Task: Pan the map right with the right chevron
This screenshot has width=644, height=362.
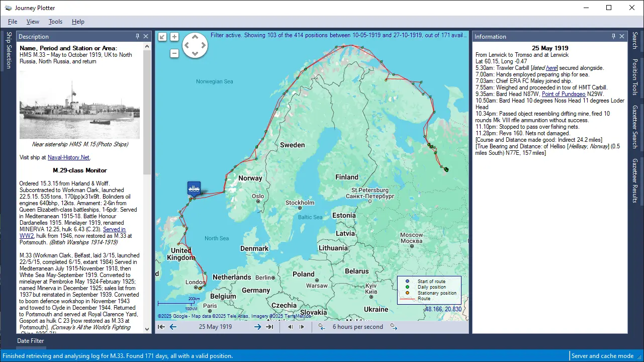Action: tap(203, 46)
